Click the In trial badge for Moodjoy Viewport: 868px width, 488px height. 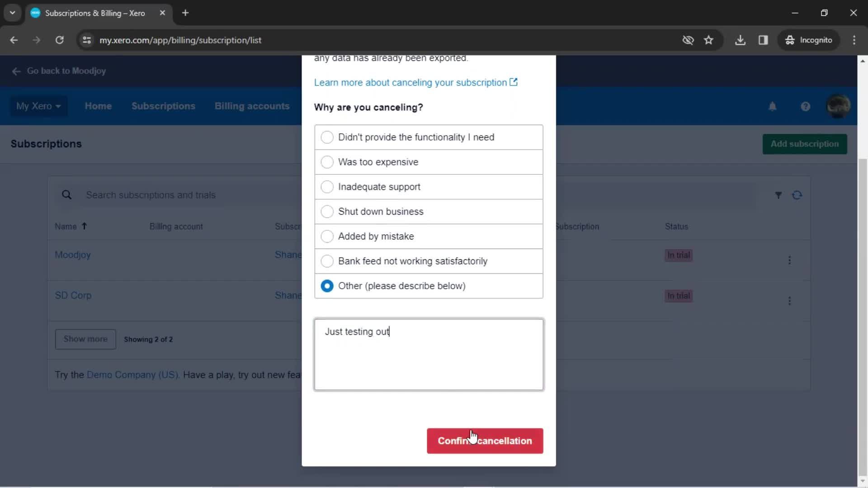coord(679,255)
